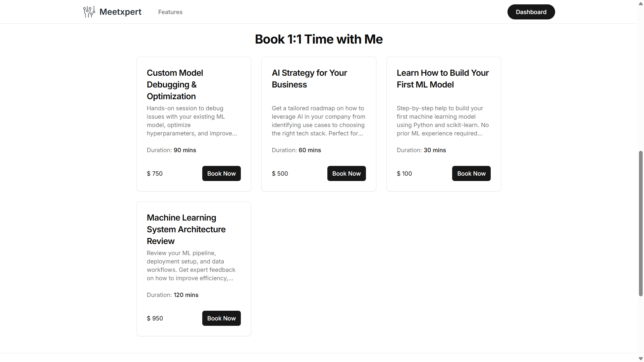Image resolution: width=644 pixels, height=362 pixels.
Task: Click the $ 500 price label
Action: pos(280,173)
